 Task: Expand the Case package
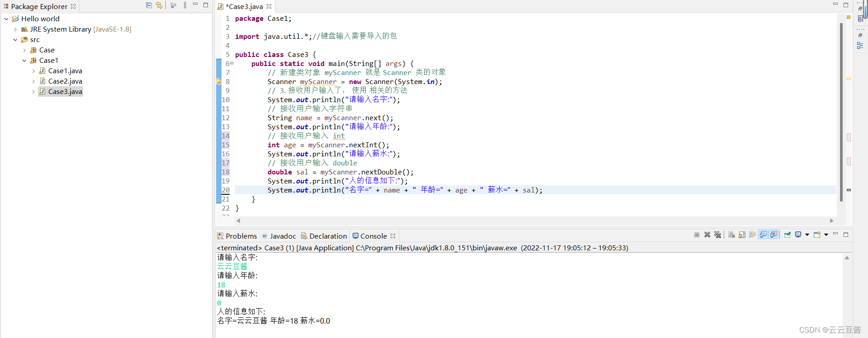[24, 50]
